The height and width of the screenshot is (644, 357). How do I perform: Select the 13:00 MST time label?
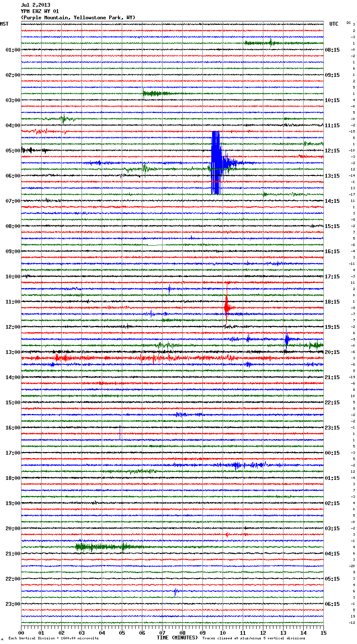pyautogui.click(x=13, y=352)
